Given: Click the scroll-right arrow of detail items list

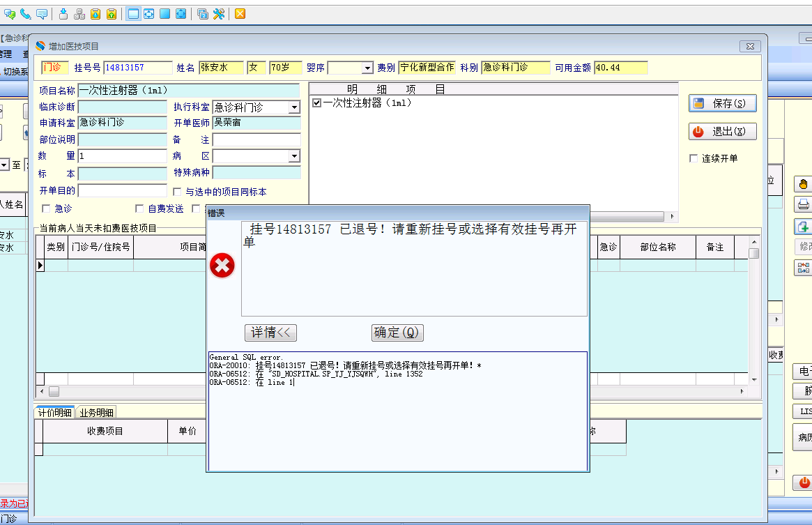Looking at the screenshot, I should tap(672, 216).
